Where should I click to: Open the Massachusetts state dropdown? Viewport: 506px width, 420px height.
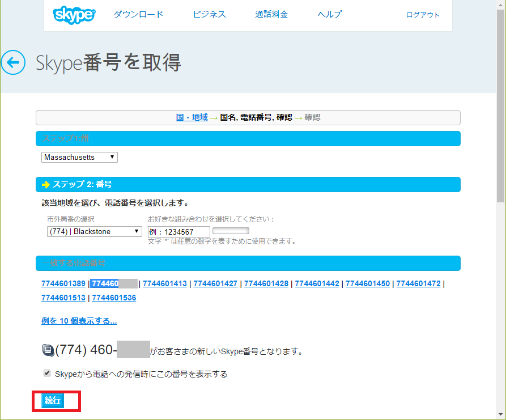coord(79,157)
